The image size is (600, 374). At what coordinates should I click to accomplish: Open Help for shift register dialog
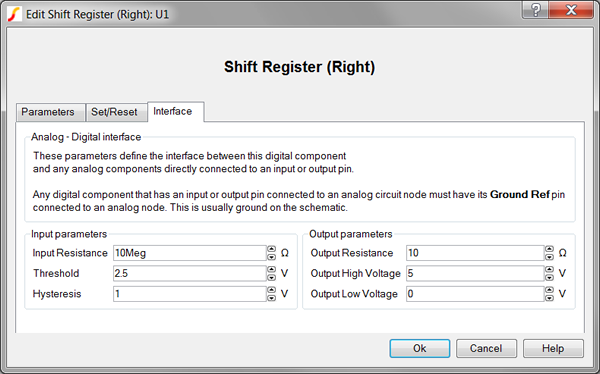point(553,348)
